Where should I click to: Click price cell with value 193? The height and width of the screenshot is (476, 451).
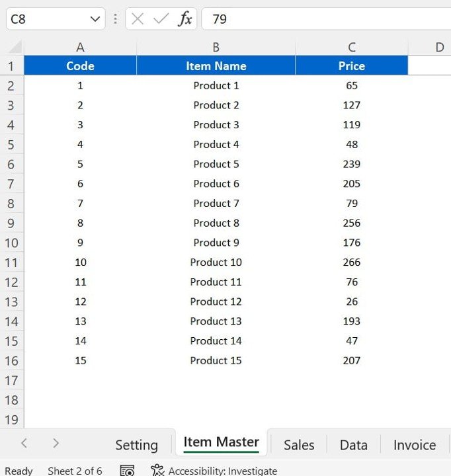pos(352,321)
